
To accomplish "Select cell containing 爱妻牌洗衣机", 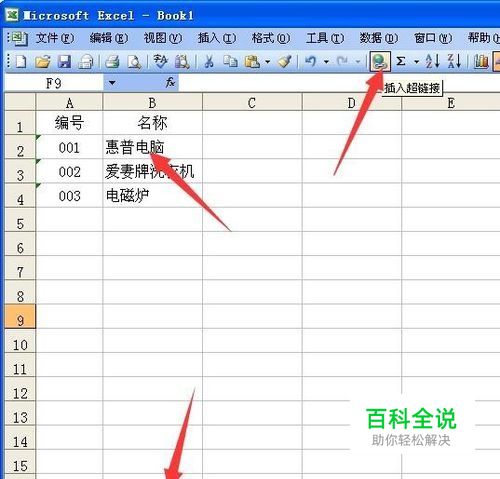I will click(x=152, y=171).
